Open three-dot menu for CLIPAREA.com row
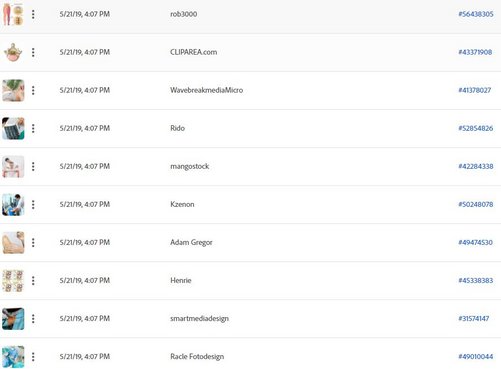The height and width of the screenshot is (369, 501). coord(33,52)
